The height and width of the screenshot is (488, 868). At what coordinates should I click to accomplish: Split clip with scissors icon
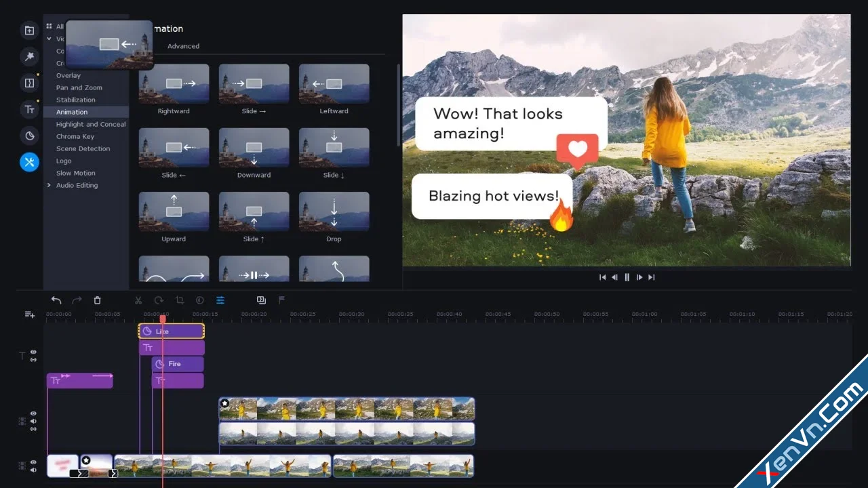[x=138, y=300]
